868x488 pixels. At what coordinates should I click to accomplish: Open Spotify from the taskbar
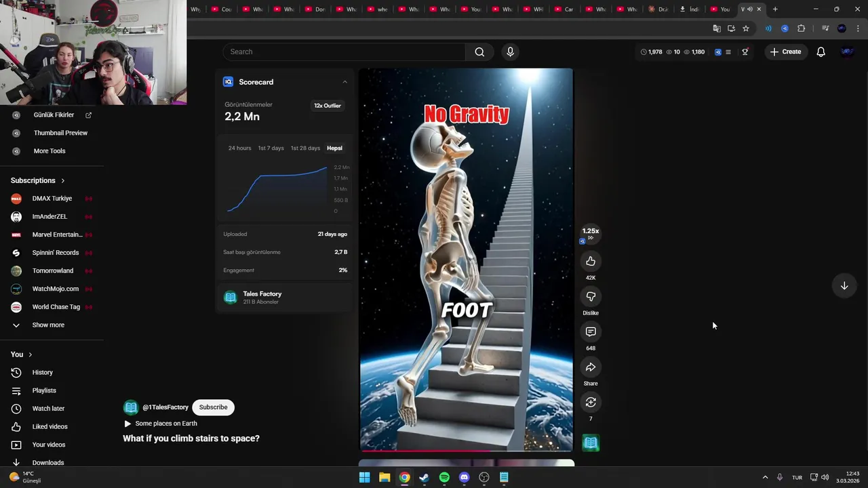pos(444,477)
